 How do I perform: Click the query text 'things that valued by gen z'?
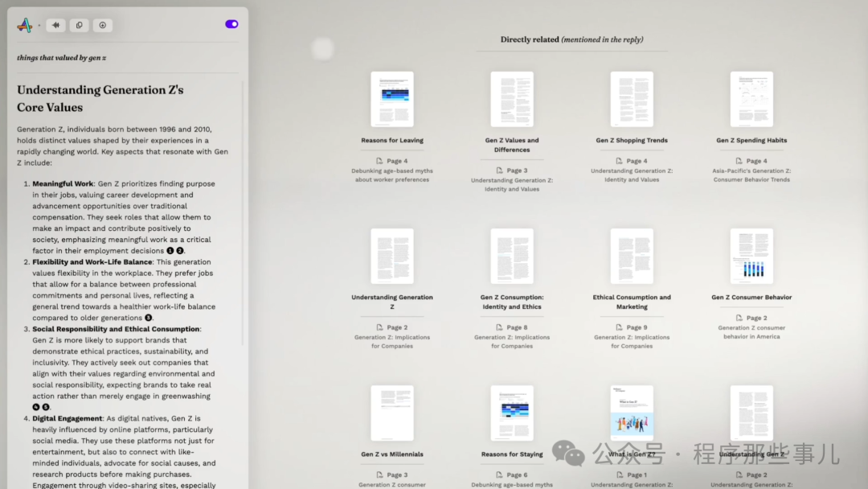[61, 58]
